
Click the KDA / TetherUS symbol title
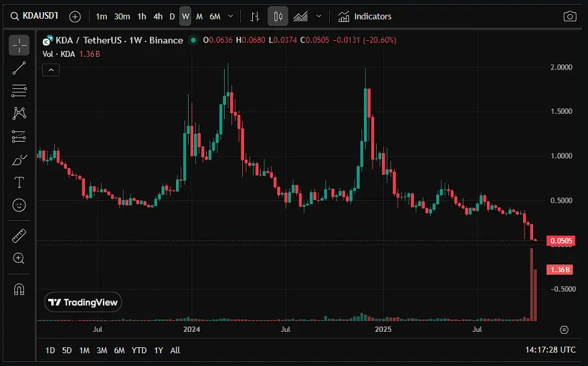119,40
